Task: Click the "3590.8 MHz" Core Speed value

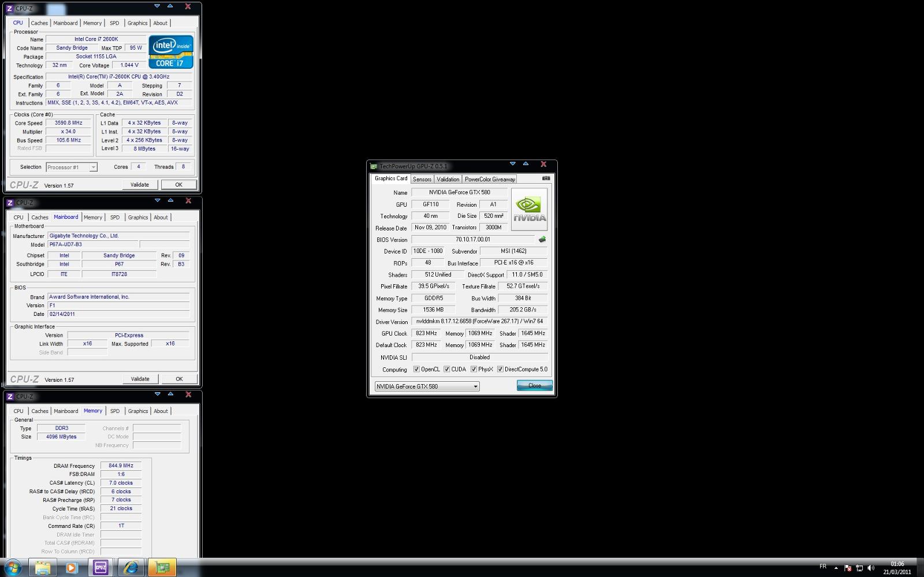Action: click(69, 123)
